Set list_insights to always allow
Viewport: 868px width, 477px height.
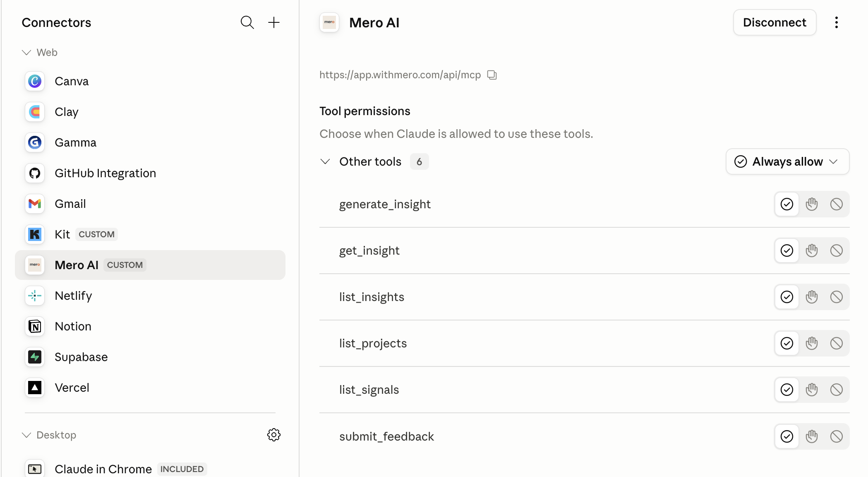(x=787, y=297)
